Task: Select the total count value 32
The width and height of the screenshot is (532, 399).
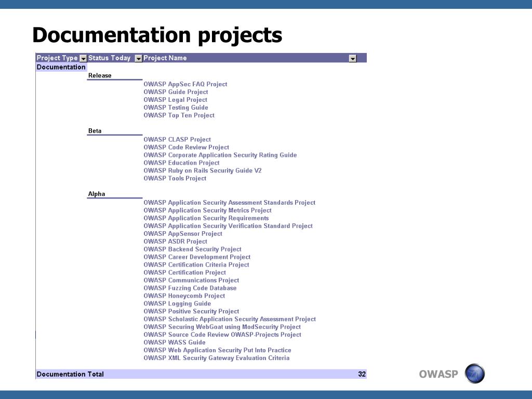Action: click(x=362, y=374)
